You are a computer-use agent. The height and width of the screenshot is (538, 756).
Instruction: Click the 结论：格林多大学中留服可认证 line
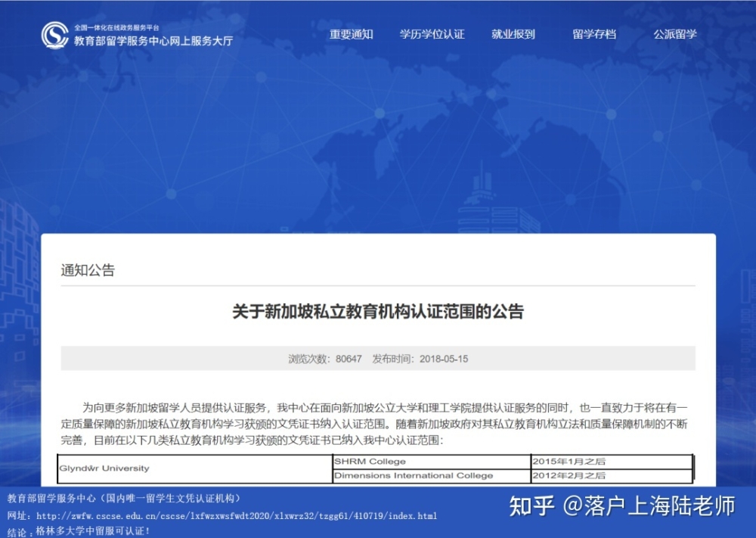pos(79,531)
